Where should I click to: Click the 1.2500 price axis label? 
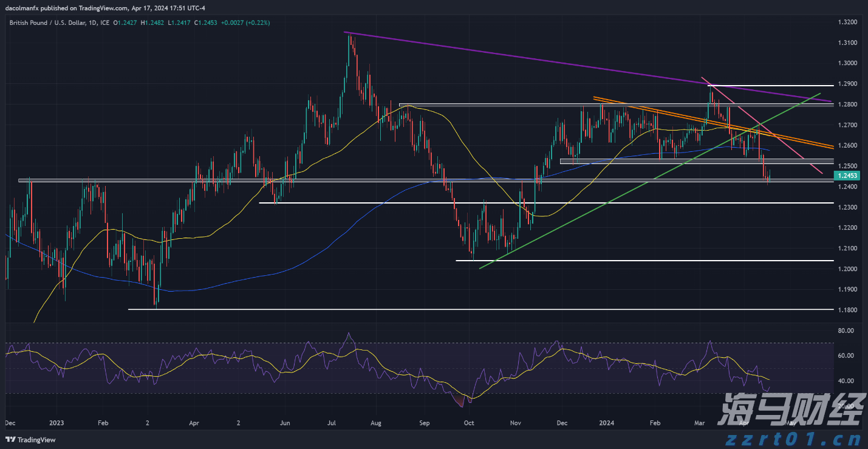pos(847,166)
